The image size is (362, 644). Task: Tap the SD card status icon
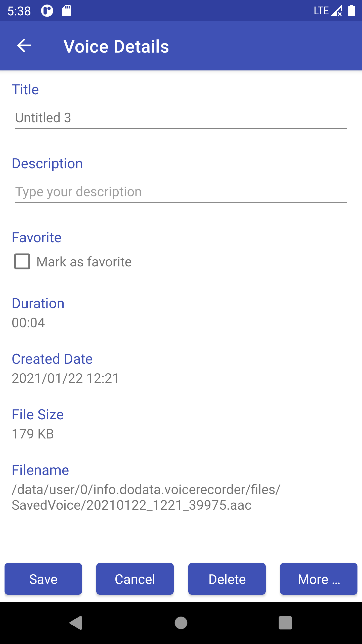pos(67,11)
